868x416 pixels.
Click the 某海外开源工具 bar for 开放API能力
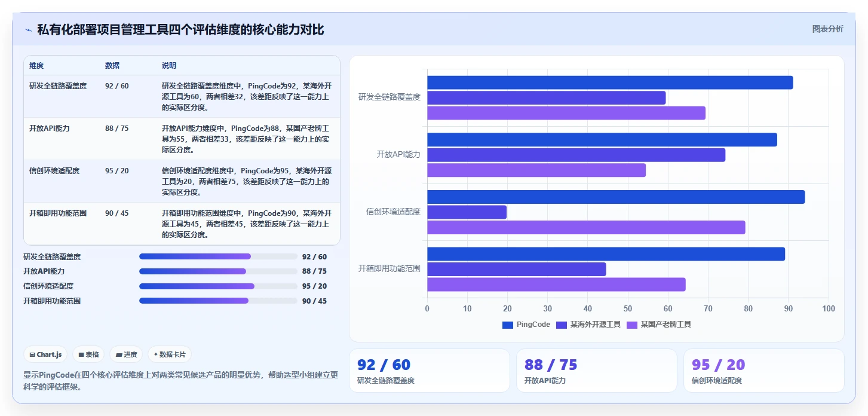pyautogui.click(x=576, y=155)
